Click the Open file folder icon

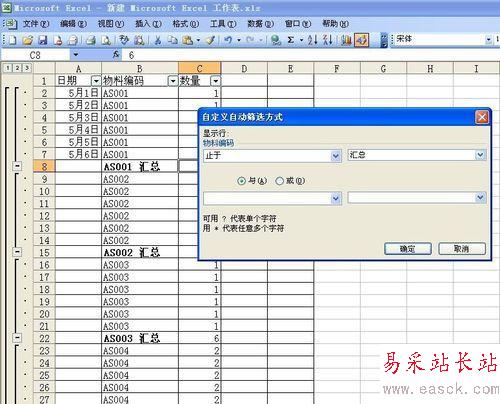[x=28, y=40]
